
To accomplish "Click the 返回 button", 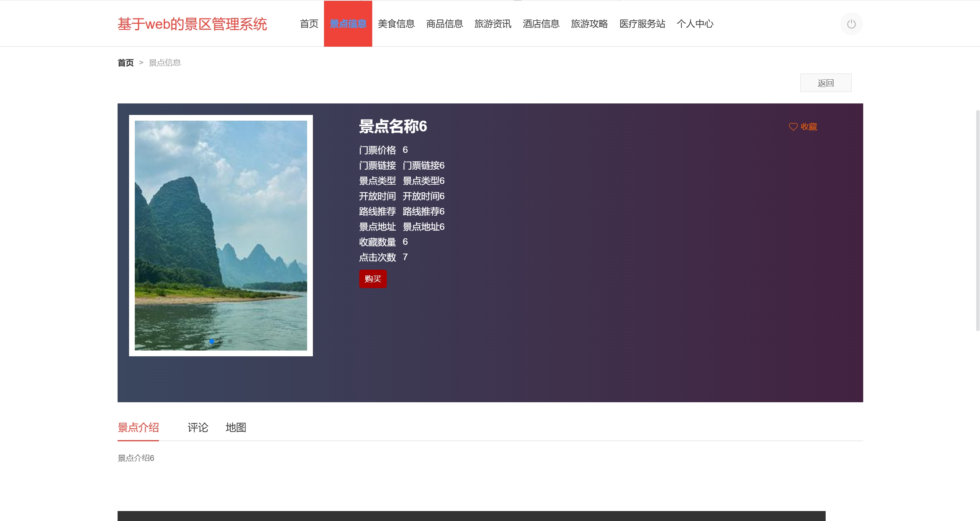I will [x=826, y=83].
